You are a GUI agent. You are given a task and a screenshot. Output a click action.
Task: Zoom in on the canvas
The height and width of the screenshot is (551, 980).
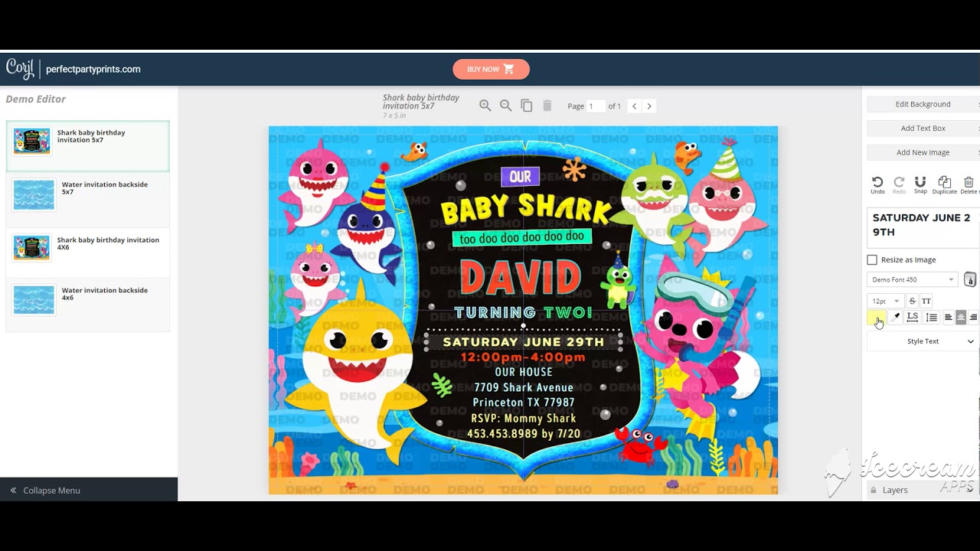pyautogui.click(x=485, y=106)
